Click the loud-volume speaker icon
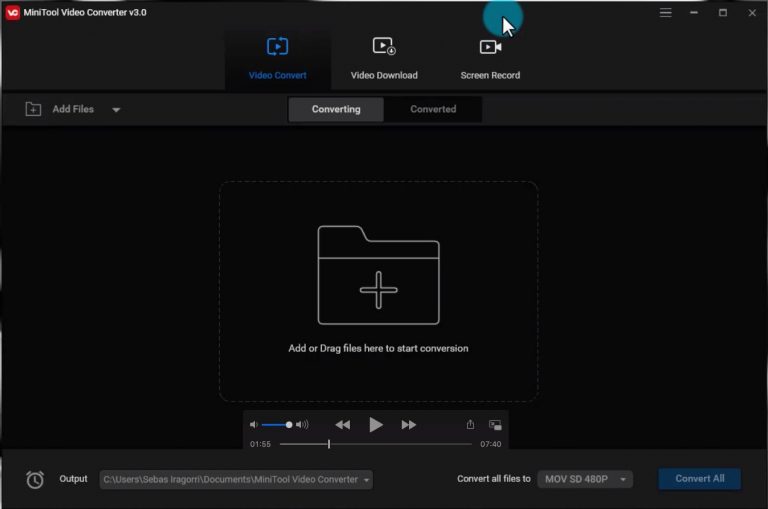 click(x=302, y=425)
